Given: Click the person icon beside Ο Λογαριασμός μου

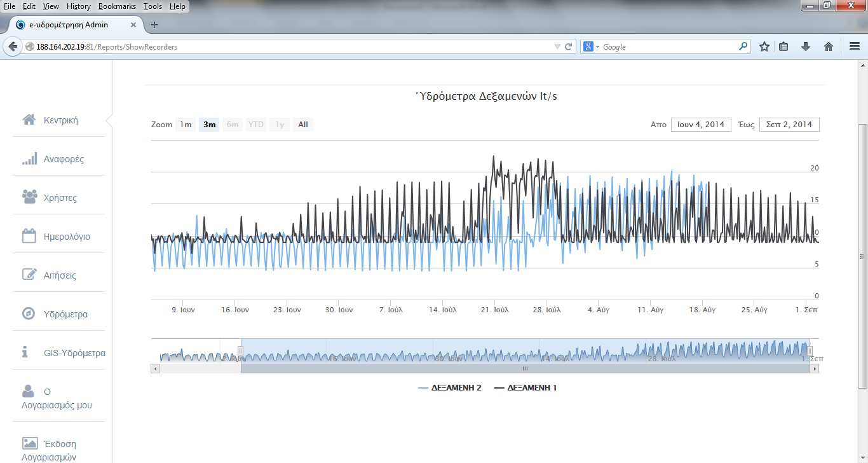Looking at the screenshot, I should coord(29,390).
